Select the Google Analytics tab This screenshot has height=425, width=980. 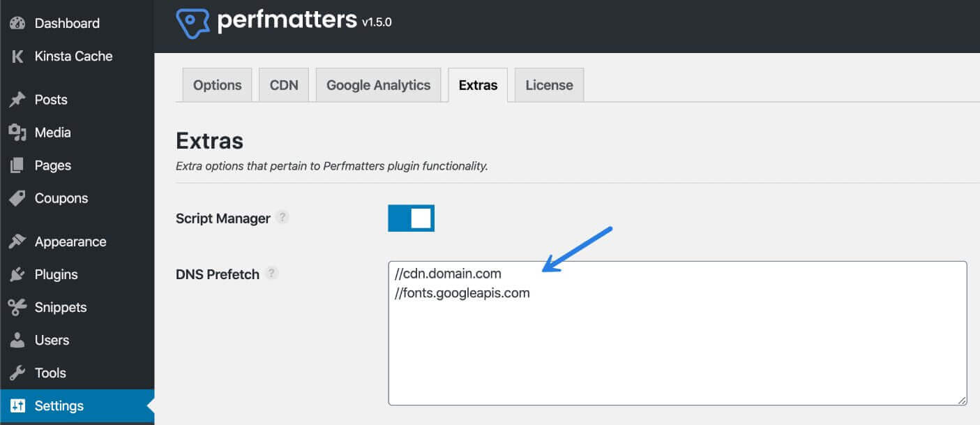[x=378, y=84]
